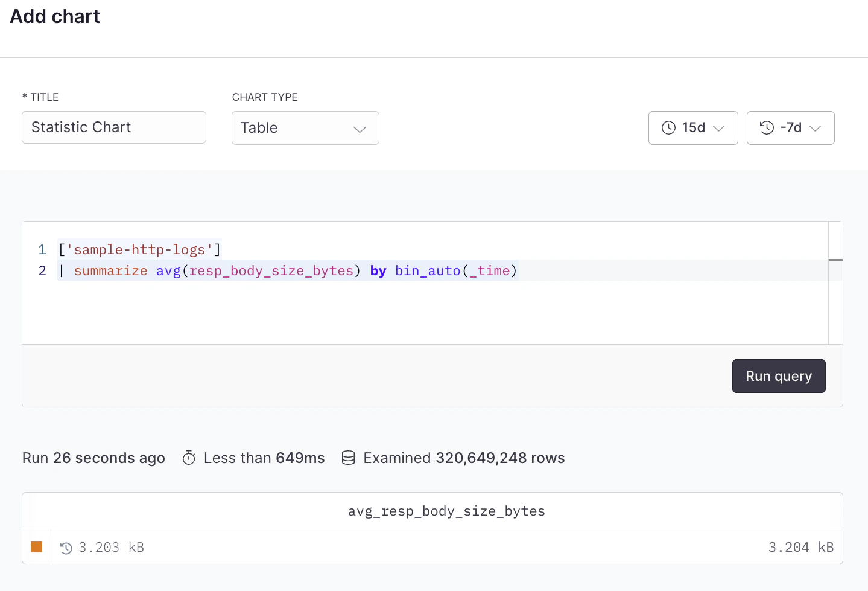Viewport: 868px width, 591px height.
Task: Open the -7d comparison time dropdown
Action: pos(790,128)
